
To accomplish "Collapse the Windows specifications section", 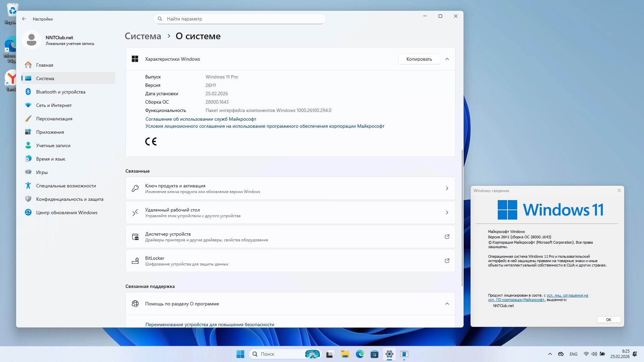I will coord(447,59).
